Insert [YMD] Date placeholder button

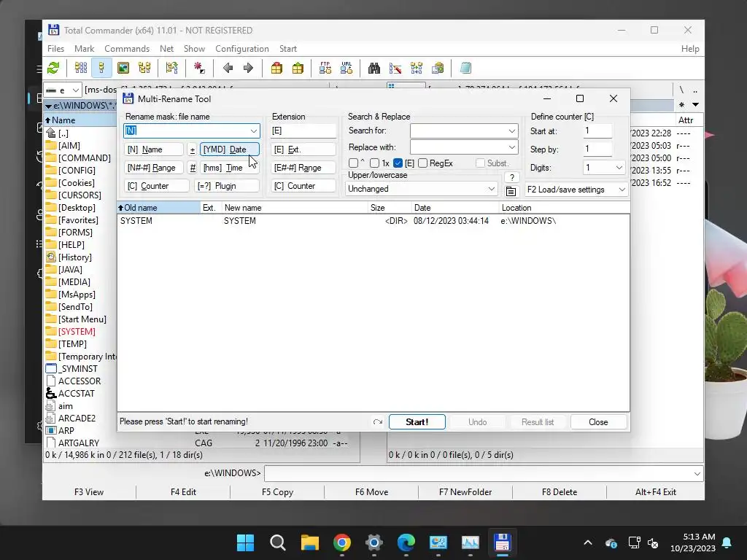point(230,149)
